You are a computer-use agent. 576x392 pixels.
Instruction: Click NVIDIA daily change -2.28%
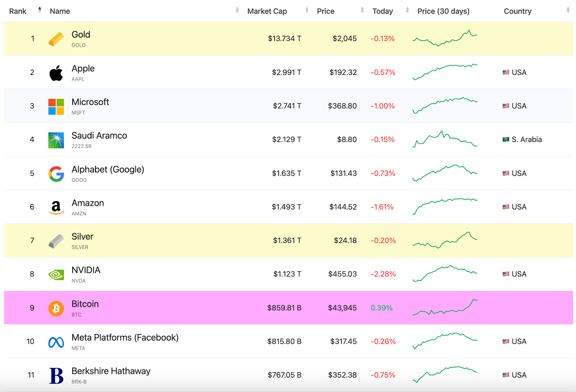[383, 274]
